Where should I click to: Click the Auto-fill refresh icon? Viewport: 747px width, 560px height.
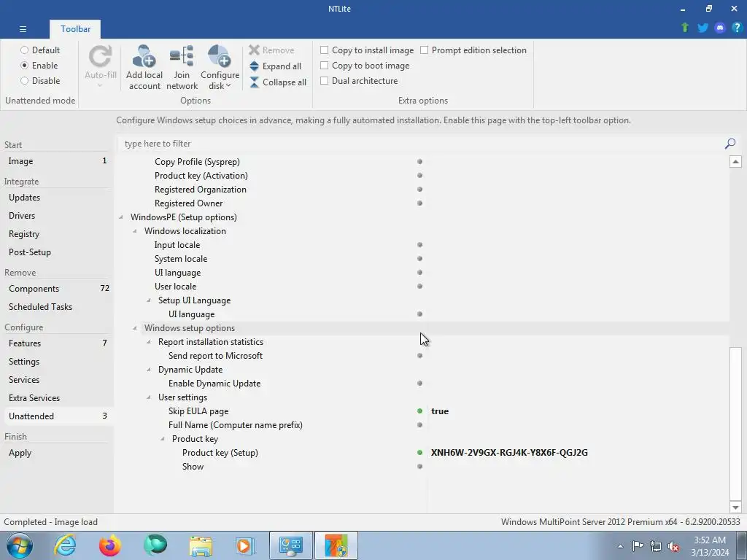click(101, 56)
